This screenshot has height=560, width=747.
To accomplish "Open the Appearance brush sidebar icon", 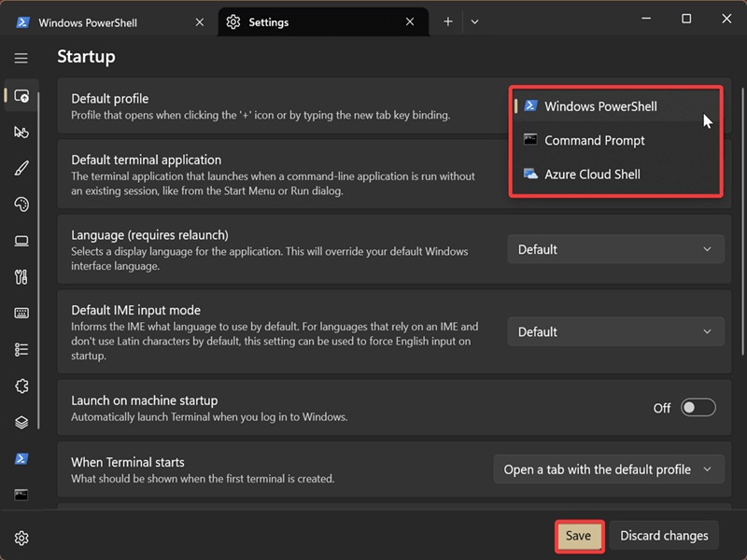I will [21, 168].
